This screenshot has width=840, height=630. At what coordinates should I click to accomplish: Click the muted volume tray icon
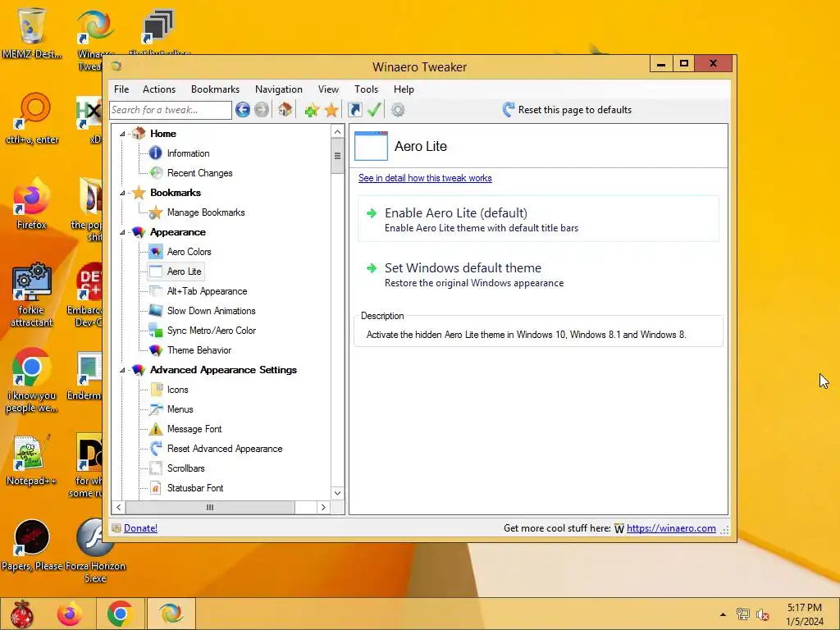tap(762, 614)
